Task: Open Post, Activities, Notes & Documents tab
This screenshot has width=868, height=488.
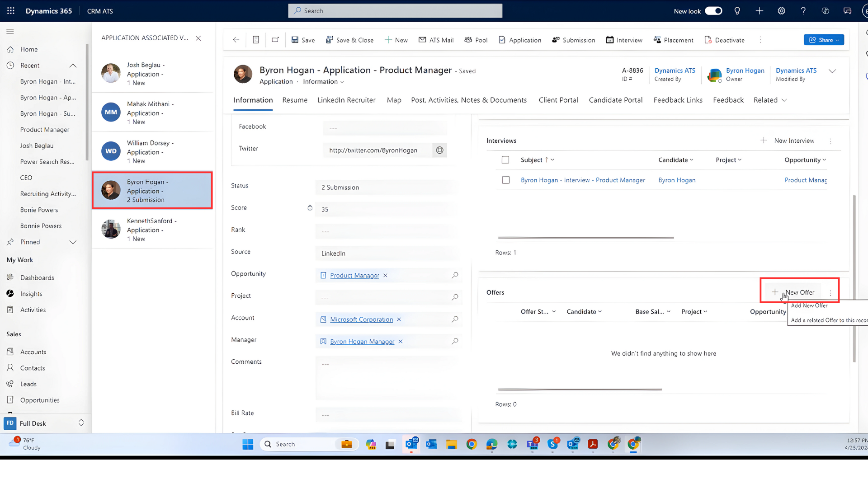Action: pyautogui.click(x=469, y=100)
